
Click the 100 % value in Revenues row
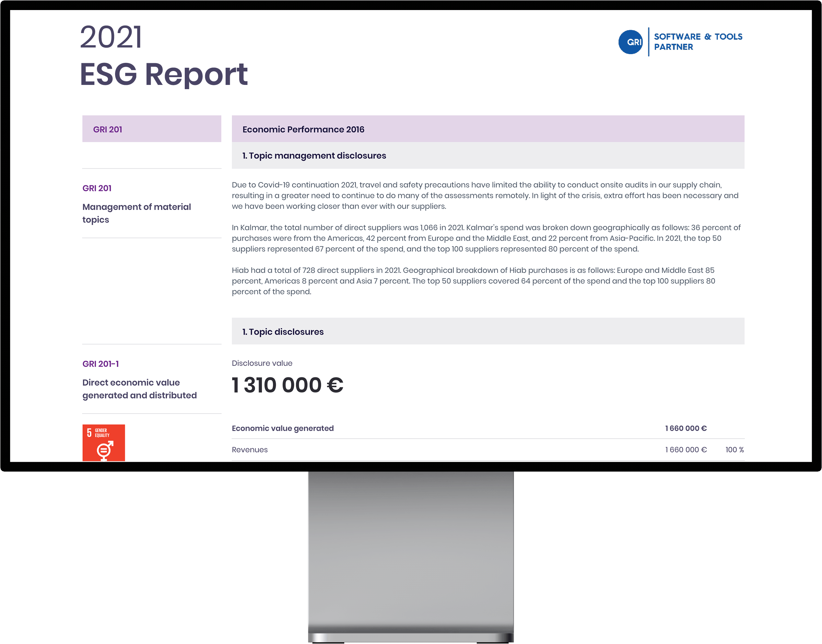734,450
